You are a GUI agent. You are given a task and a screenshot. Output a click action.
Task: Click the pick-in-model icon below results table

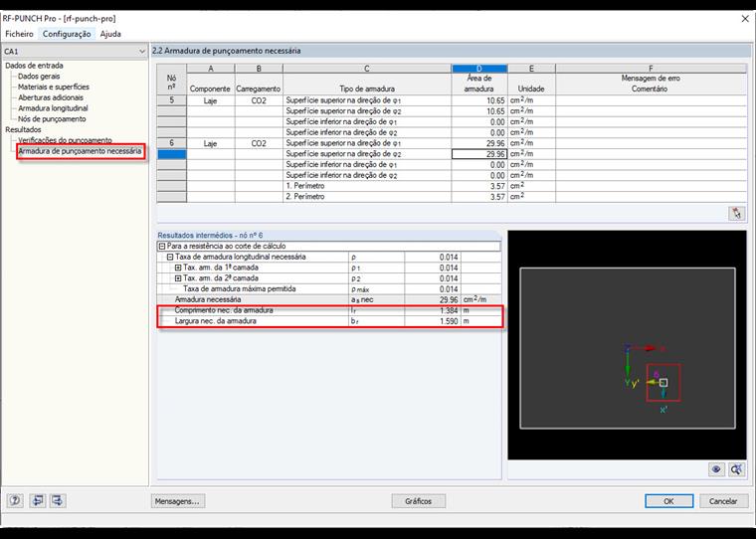(x=736, y=213)
